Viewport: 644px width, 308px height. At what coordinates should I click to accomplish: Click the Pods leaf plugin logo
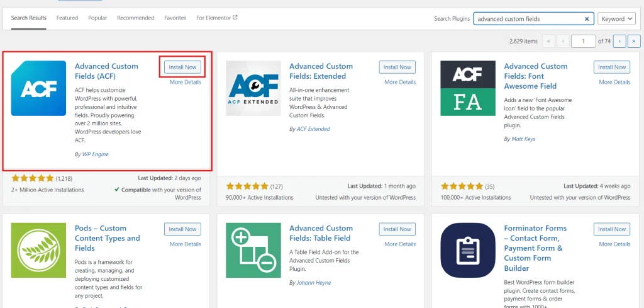(38, 251)
